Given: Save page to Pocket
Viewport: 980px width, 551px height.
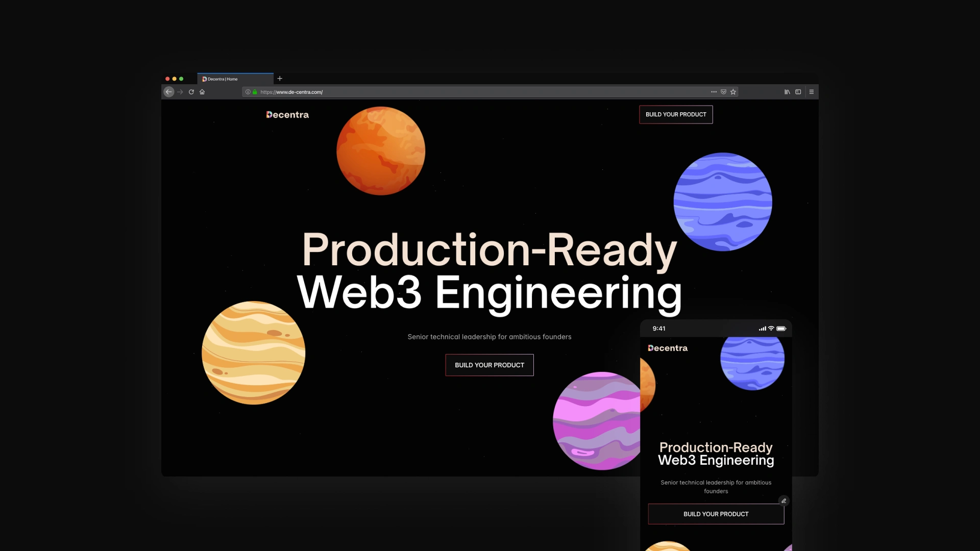Looking at the screenshot, I should [723, 92].
